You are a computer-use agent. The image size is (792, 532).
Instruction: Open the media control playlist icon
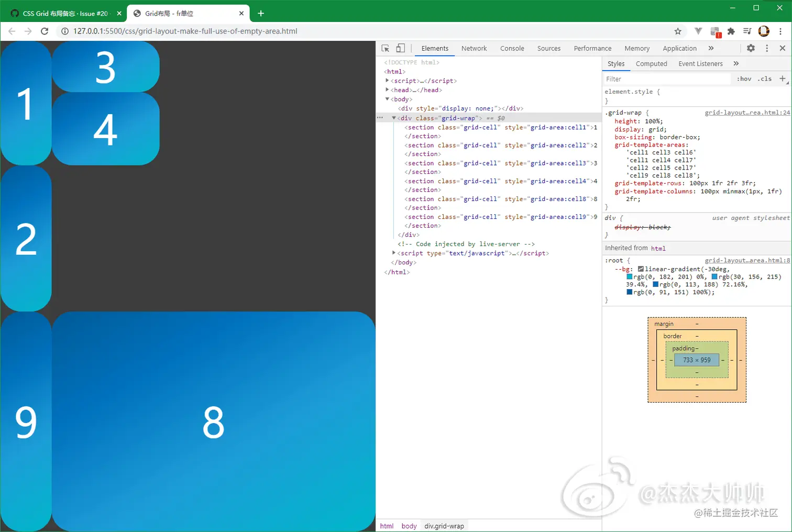point(747,31)
